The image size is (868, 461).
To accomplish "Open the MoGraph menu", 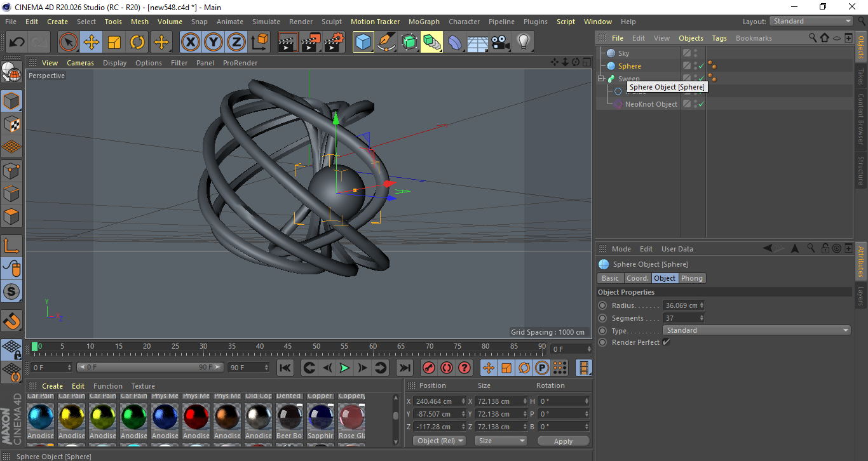I will 424,22.
